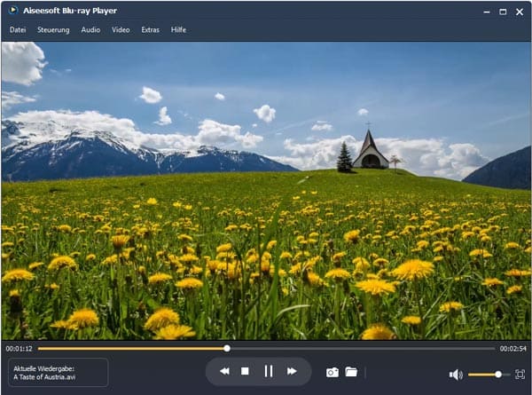The image size is (532, 395).
Task: Click the volume slider handle
Action: coord(498,375)
